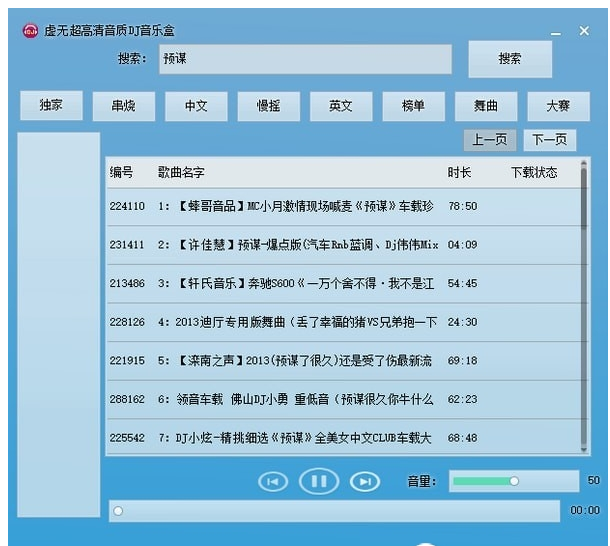Viewport: 610px width, 546px height.
Task: Click the previous track button
Action: (273, 481)
